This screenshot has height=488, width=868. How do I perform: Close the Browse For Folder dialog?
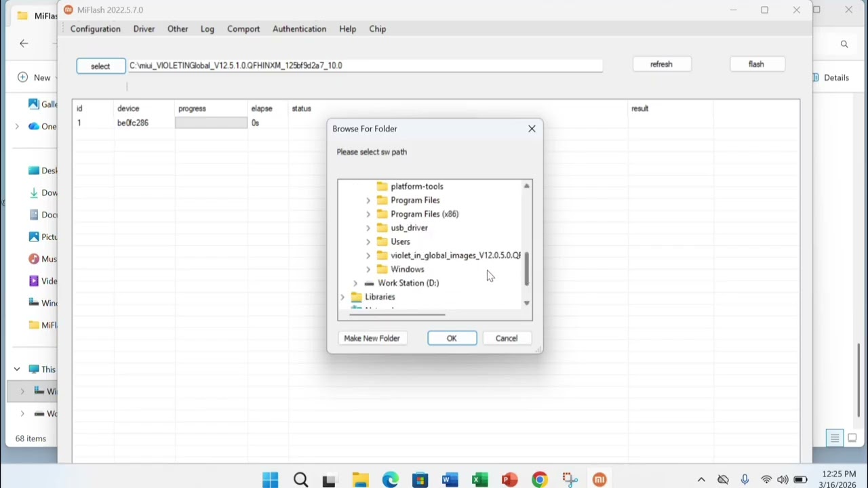[x=532, y=129]
